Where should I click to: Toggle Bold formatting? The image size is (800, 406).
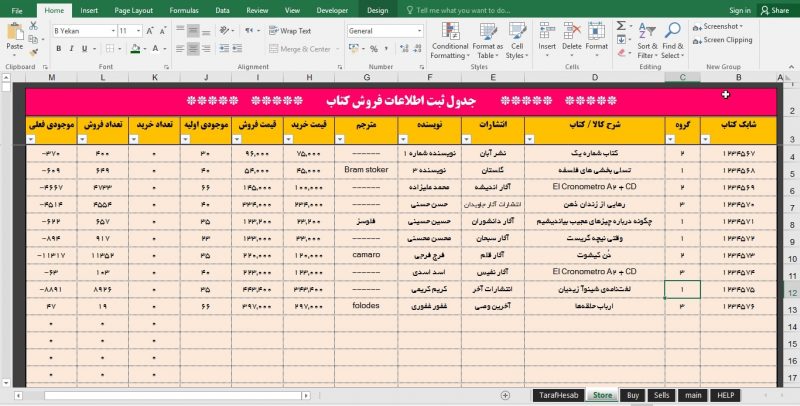59,48
